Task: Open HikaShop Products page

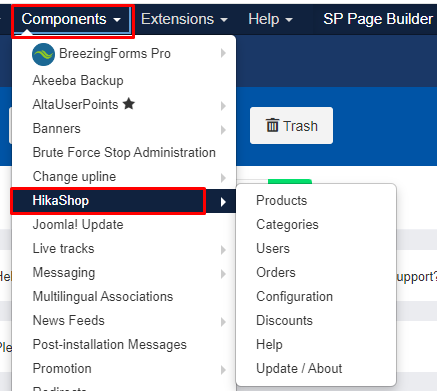Action: [x=282, y=201]
